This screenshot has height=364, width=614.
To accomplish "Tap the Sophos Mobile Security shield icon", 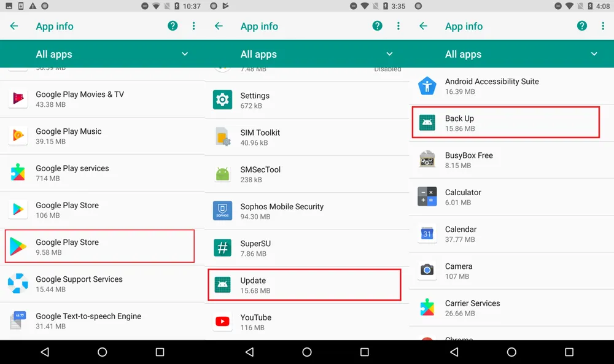I will (x=222, y=211).
